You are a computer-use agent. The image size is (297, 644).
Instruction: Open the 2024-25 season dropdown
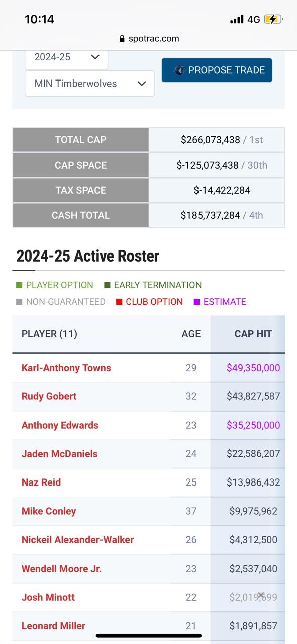click(66, 57)
